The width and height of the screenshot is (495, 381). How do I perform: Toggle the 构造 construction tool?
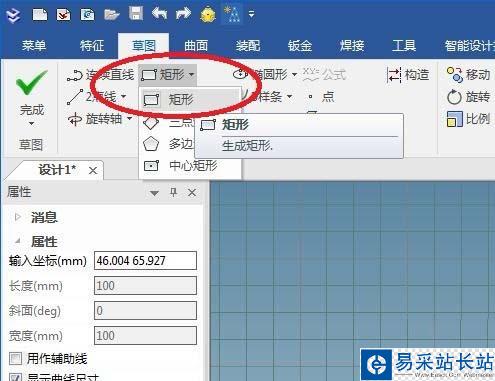(x=408, y=74)
